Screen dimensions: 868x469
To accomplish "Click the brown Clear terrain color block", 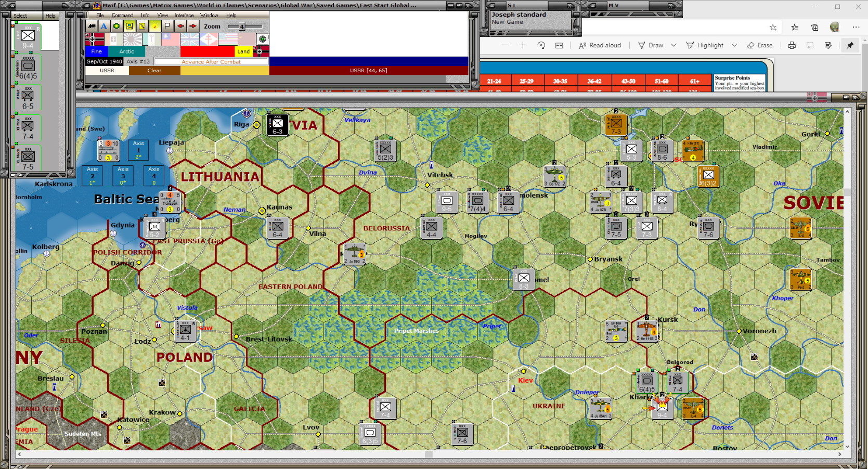I will point(154,71).
